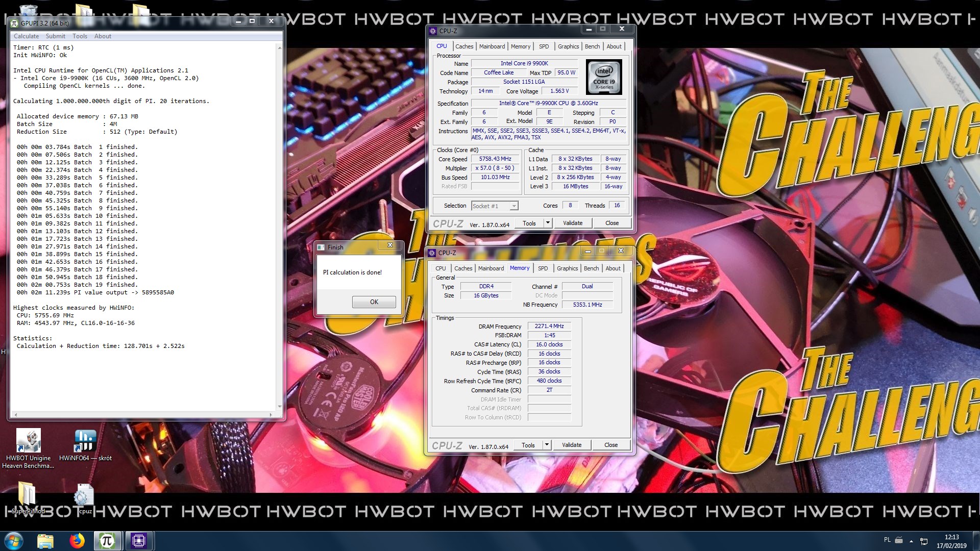Switch to Caches tab in top CPU-Z
Screen dimensions: 980x551
pyautogui.click(x=464, y=46)
